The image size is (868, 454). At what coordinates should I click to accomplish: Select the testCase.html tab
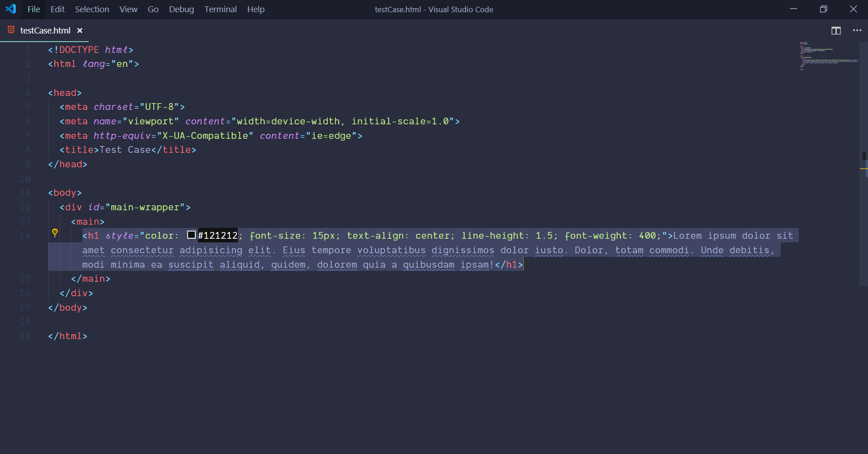(x=45, y=30)
